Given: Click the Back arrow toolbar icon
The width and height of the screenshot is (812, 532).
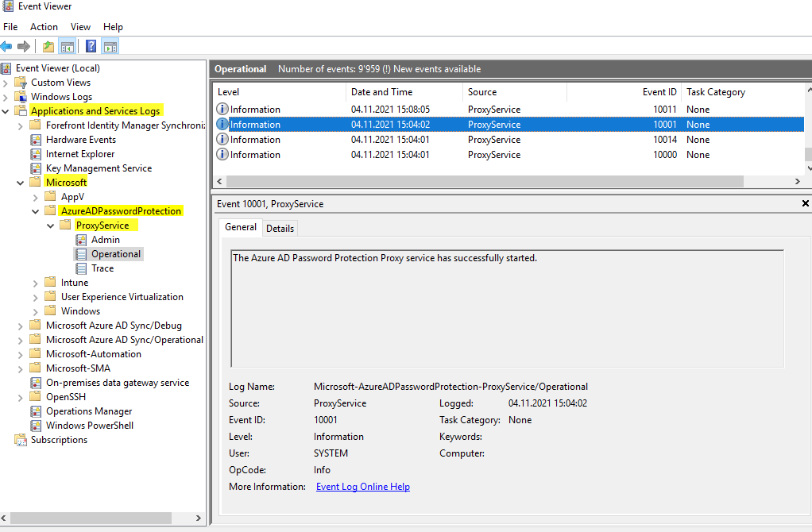Looking at the screenshot, I should pos(6,47).
